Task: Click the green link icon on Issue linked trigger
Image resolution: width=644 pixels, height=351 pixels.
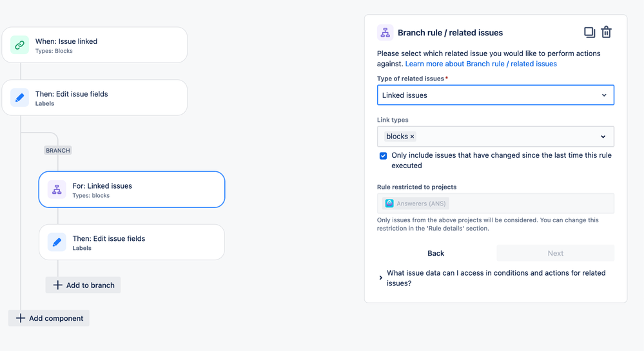Action: pos(19,45)
